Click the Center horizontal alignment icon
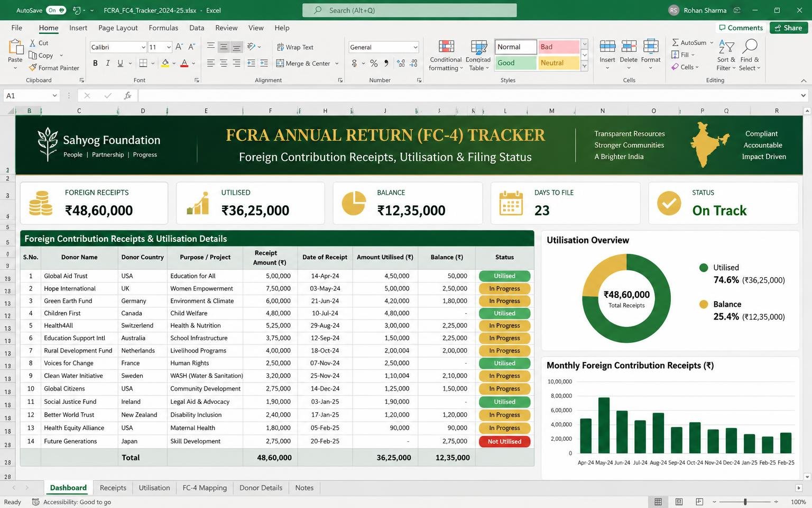This screenshot has height=508, width=812. (224, 63)
